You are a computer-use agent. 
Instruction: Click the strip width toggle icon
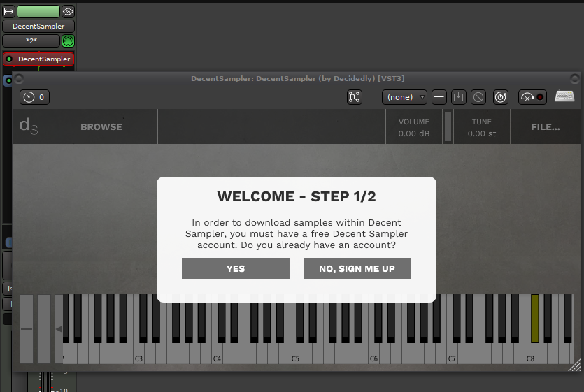(x=9, y=11)
